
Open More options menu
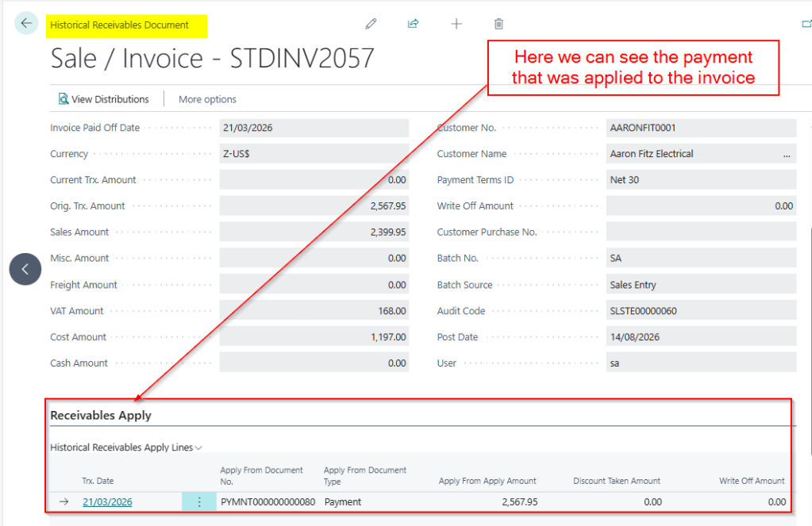[x=207, y=99]
